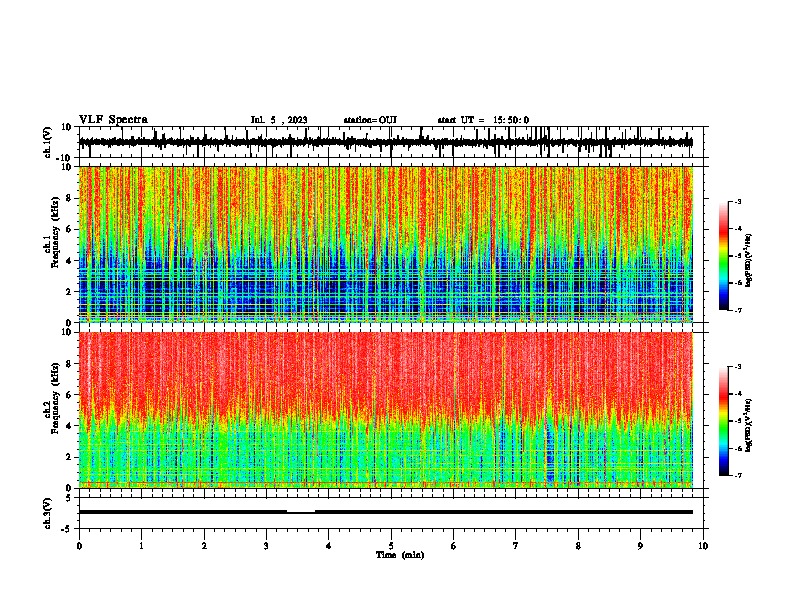Click the 'start UT = 15:50:0' text
The width and height of the screenshot is (792, 612).
[x=483, y=120]
